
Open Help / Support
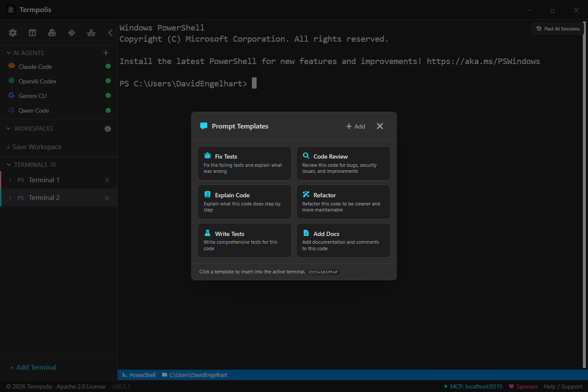point(563,386)
